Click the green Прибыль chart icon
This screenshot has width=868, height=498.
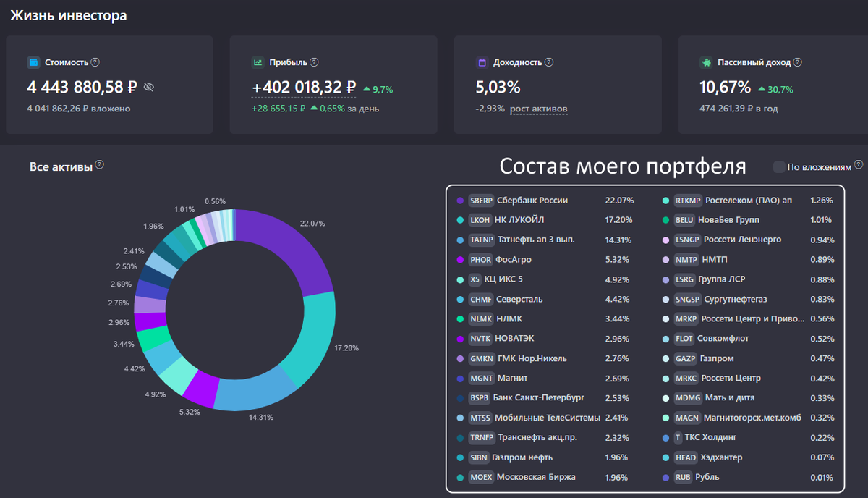pyautogui.click(x=257, y=62)
